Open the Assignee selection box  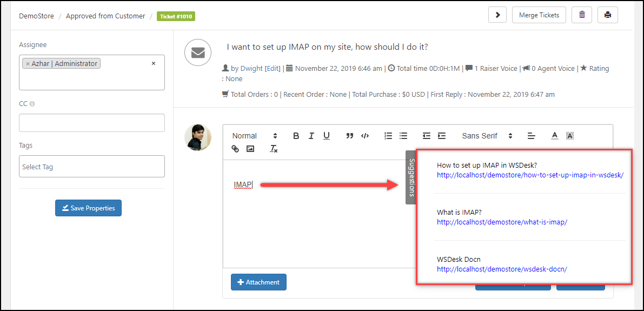[91, 72]
